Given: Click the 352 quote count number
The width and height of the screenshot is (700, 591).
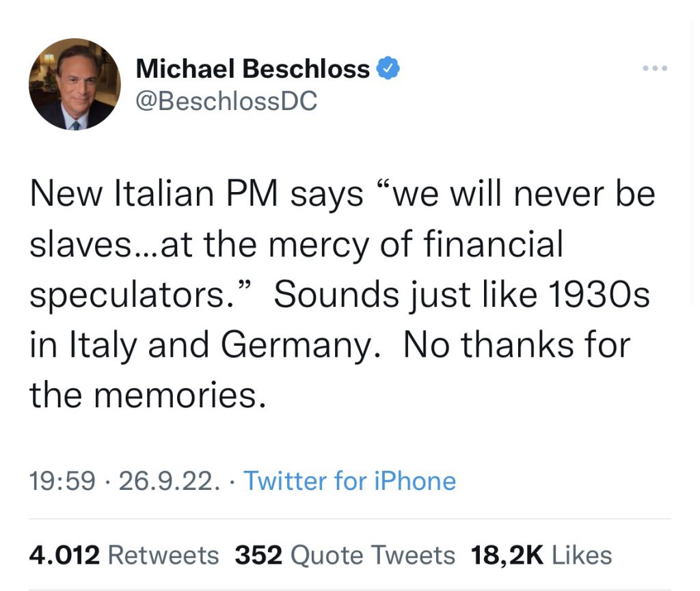Looking at the screenshot, I should pos(258,555).
